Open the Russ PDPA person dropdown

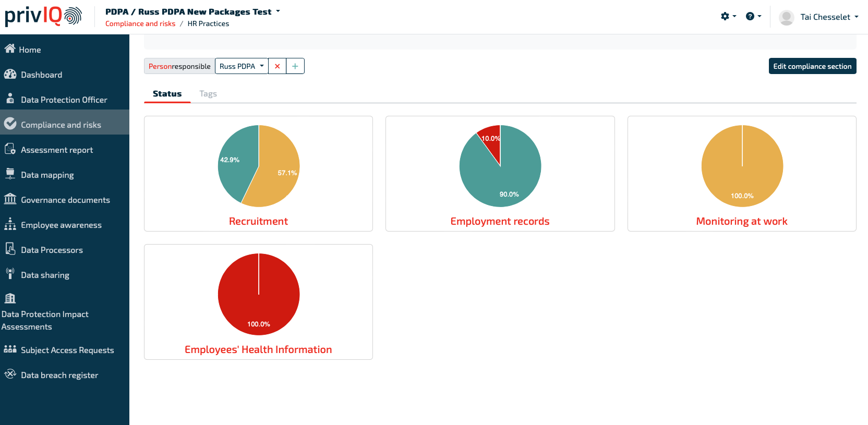coord(242,66)
